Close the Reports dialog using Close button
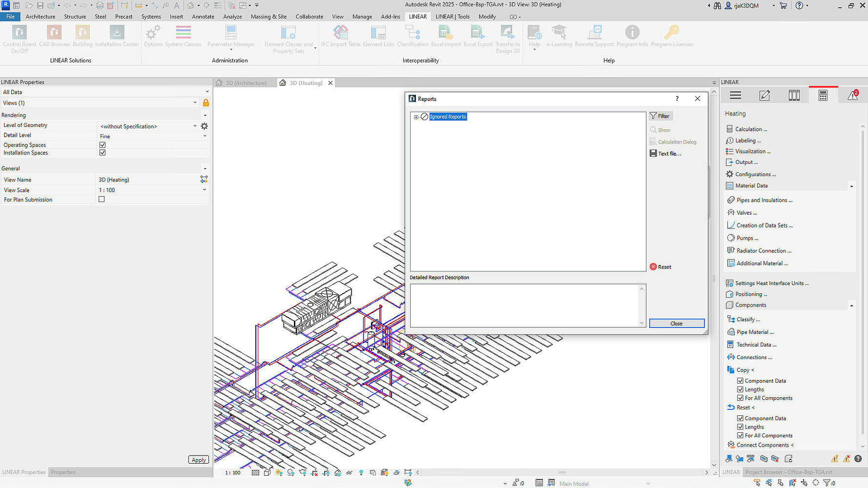The image size is (868, 488). click(x=677, y=324)
